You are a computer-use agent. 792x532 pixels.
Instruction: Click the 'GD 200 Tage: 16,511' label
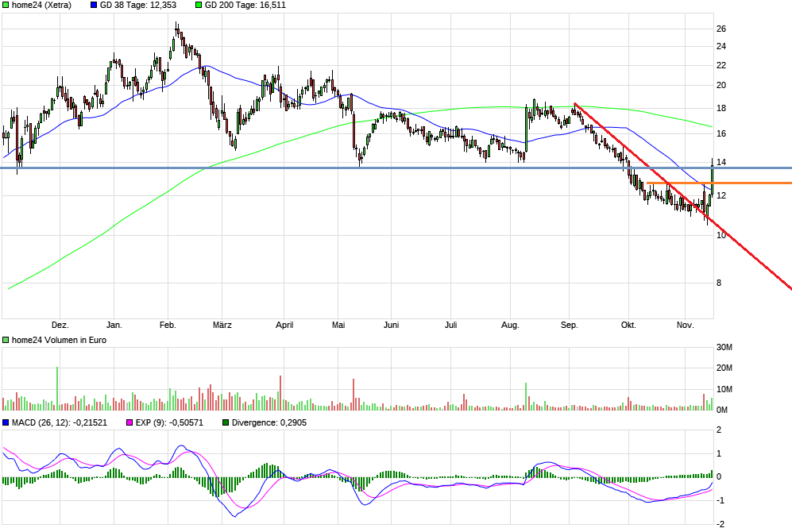245,5
